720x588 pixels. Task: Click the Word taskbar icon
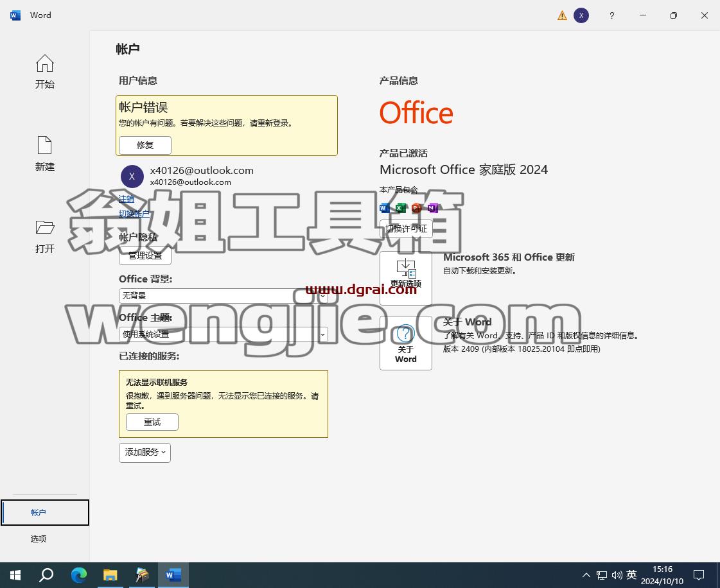click(x=173, y=575)
